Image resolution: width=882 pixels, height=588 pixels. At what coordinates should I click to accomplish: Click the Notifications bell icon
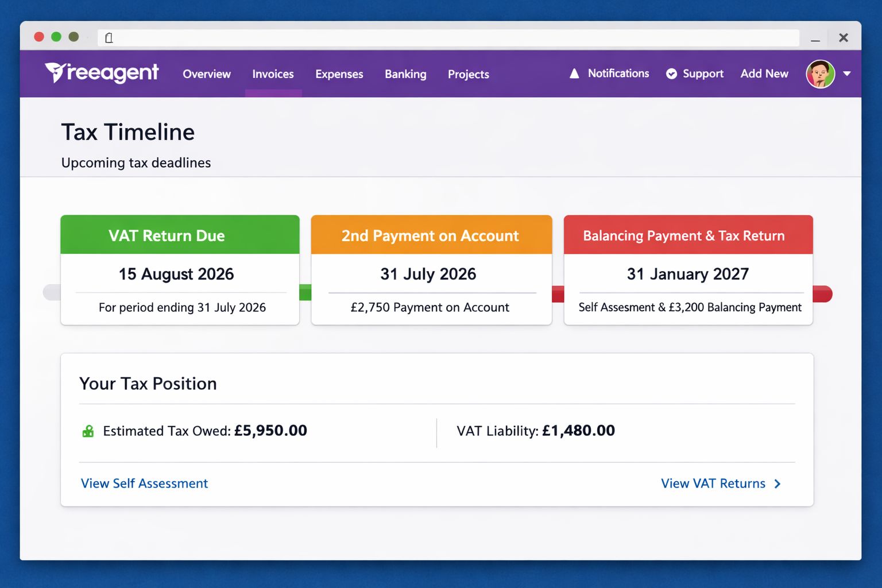tap(574, 73)
